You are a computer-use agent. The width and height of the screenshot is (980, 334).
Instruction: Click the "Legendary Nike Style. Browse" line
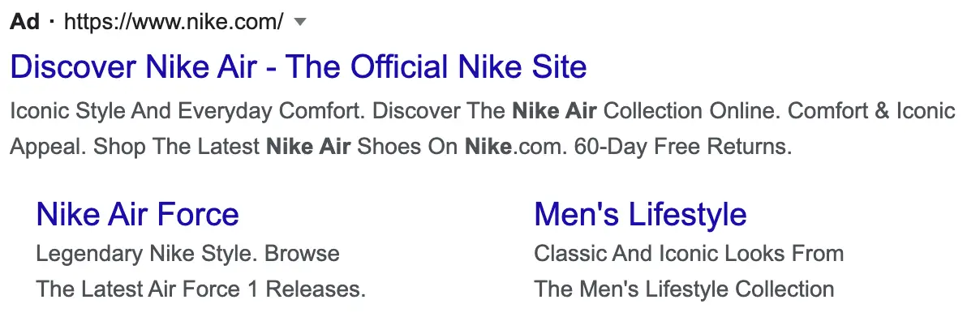pyautogui.click(x=188, y=254)
